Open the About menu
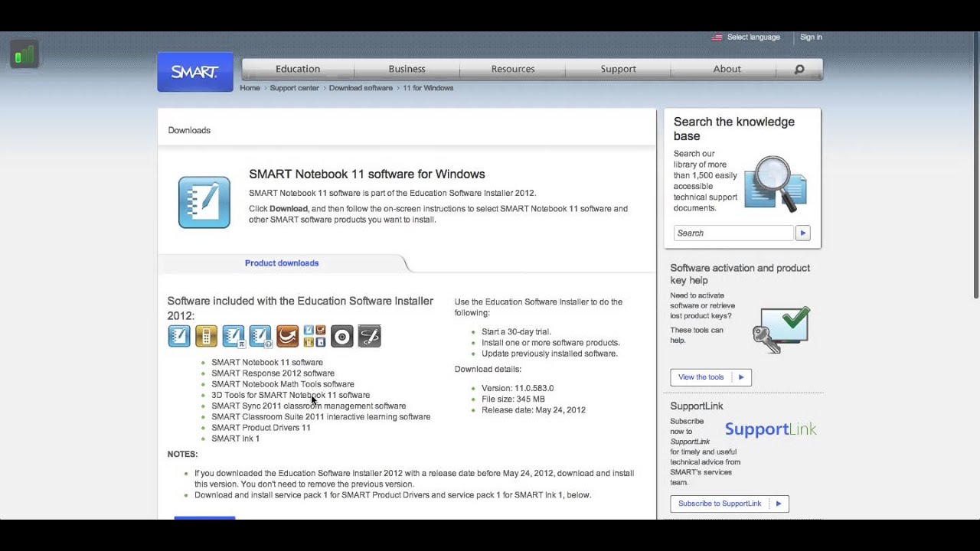The image size is (980, 551). coord(727,69)
